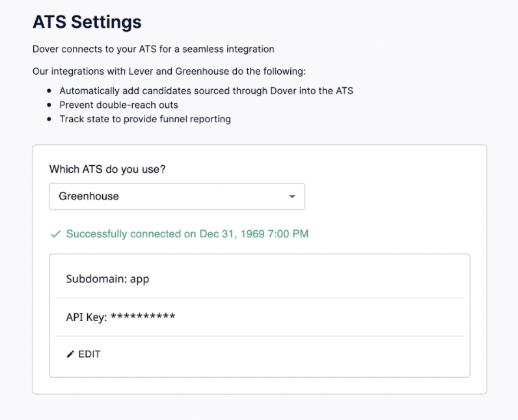This screenshot has width=518, height=420.
Task: Click the Prevent double-reach outs bullet item
Action: tap(118, 105)
